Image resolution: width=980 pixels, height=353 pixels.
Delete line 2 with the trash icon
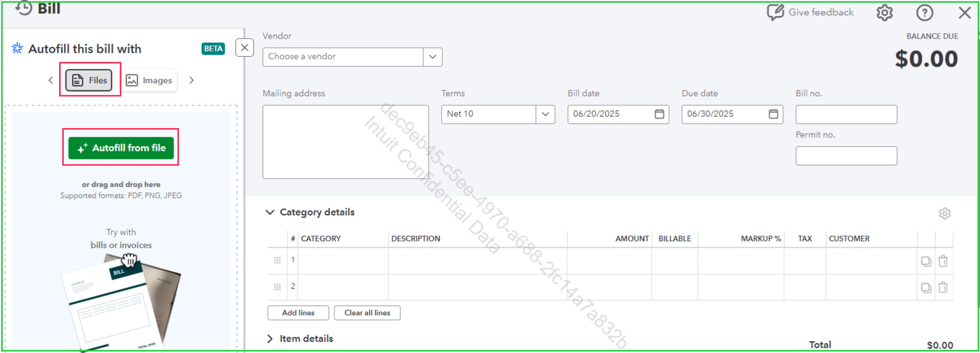coord(943,287)
